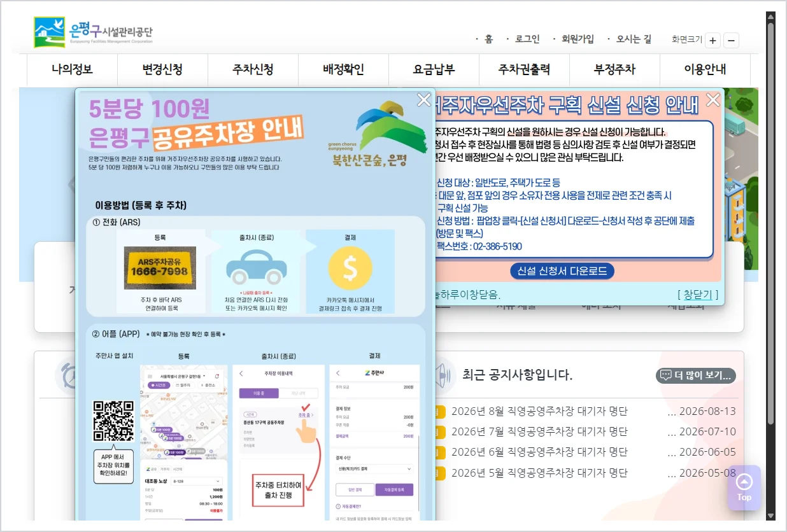The width and height of the screenshot is (787, 532).
Task: Open notice 2026년 6월 직영공영주차장 대기자 명단
Action: (x=539, y=452)
